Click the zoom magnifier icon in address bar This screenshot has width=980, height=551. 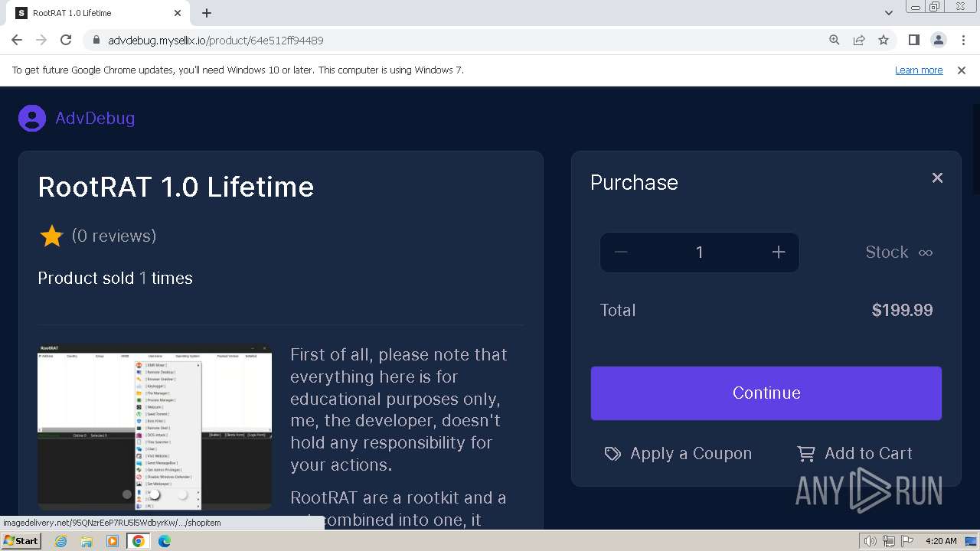(835, 40)
